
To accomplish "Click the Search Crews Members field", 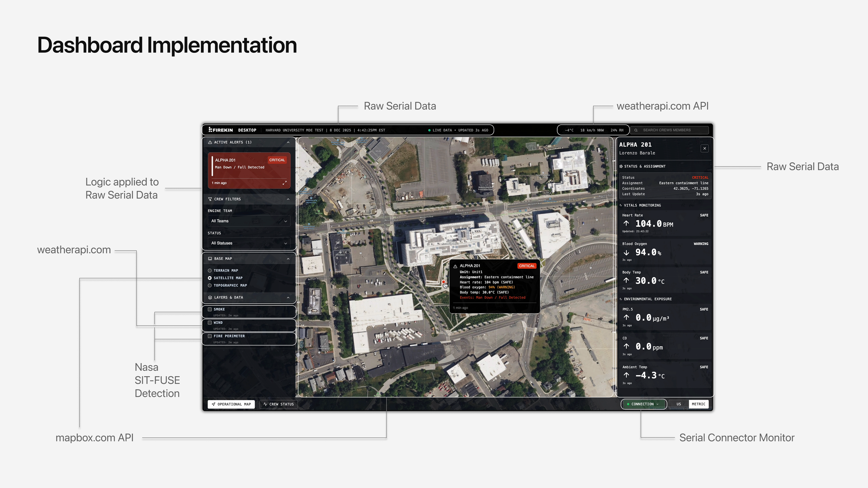I will coord(670,130).
